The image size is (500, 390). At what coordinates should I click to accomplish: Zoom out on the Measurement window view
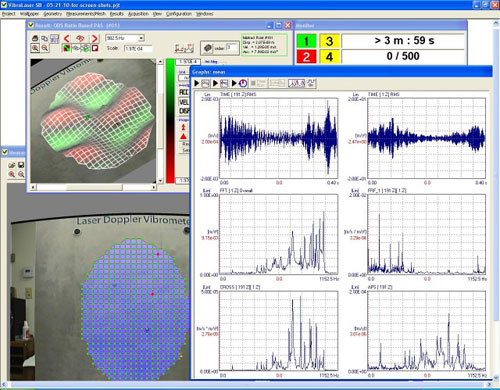click(21, 174)
